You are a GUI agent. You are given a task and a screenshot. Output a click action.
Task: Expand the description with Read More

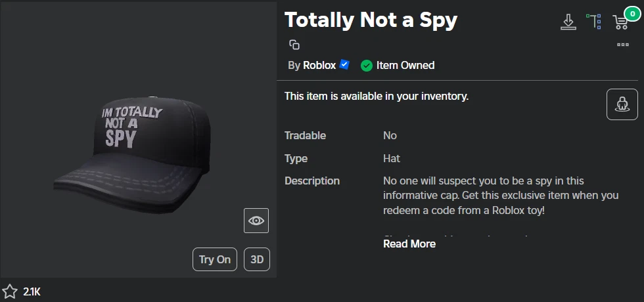(x=409, y=244)
